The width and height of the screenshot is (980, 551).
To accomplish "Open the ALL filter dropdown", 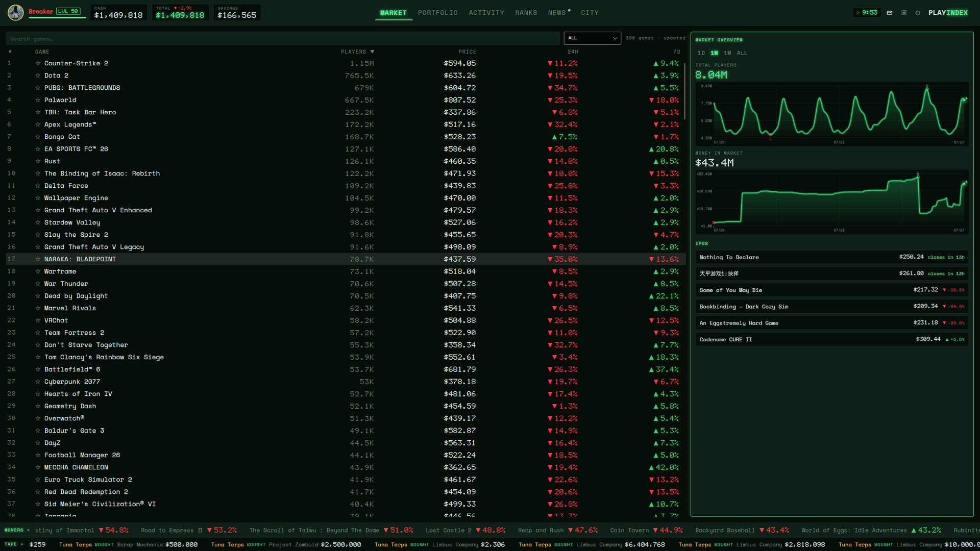I will coord(592,38).
